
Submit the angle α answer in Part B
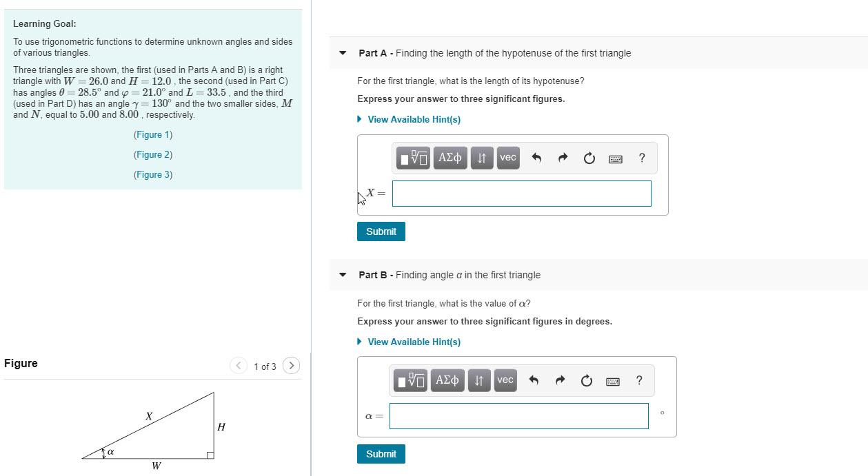[381, 453]
